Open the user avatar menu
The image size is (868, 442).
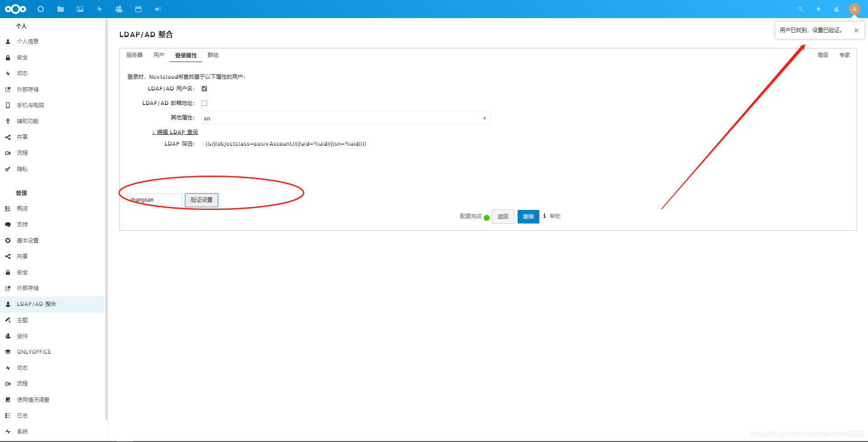[x=854, y=9]
